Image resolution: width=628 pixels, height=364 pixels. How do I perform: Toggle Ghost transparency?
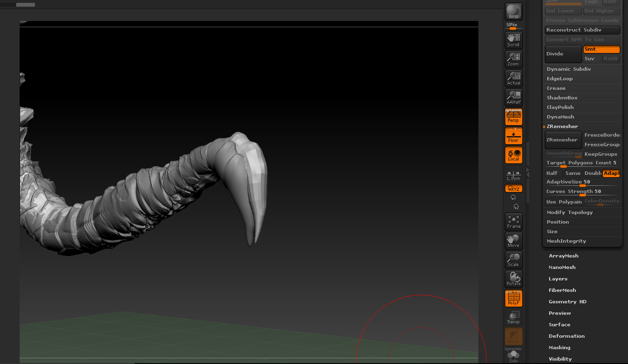pyautogui.click(x=514, y=336)
